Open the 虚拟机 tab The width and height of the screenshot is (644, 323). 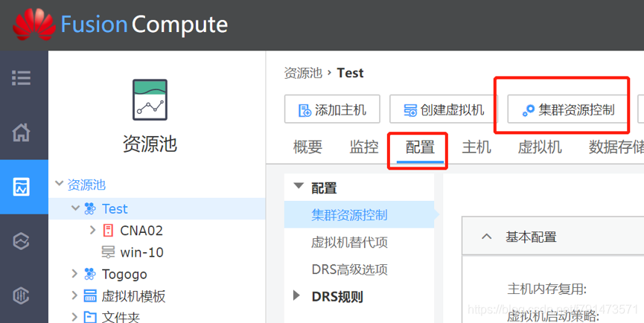(x=540, y=147)
